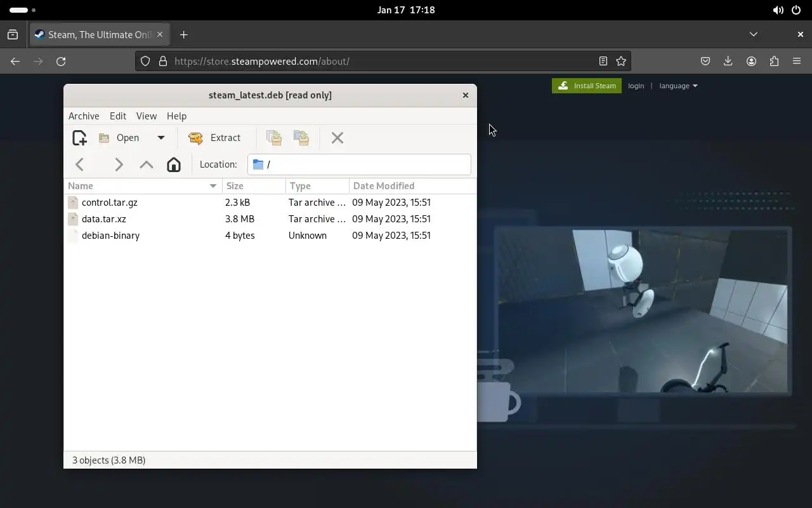Open the Firefox Downloads panel
The height and width of the screenshot is (508, 812).
click(728, 62)
